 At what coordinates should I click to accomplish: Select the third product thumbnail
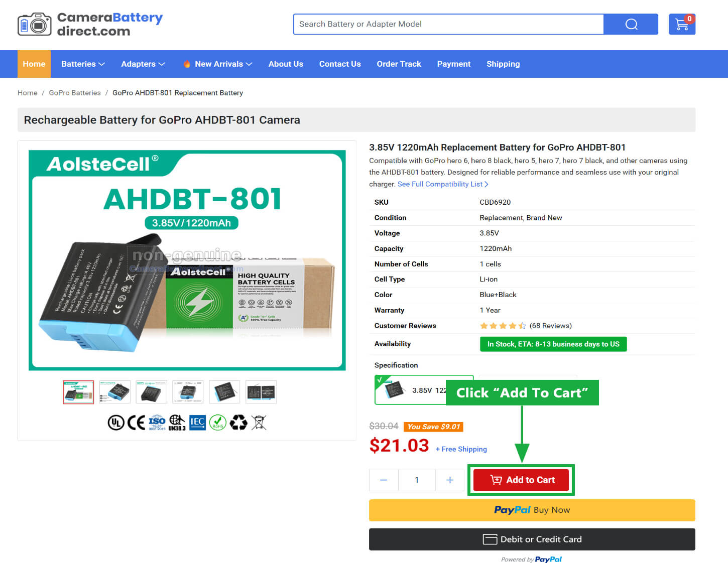point(151,392)
